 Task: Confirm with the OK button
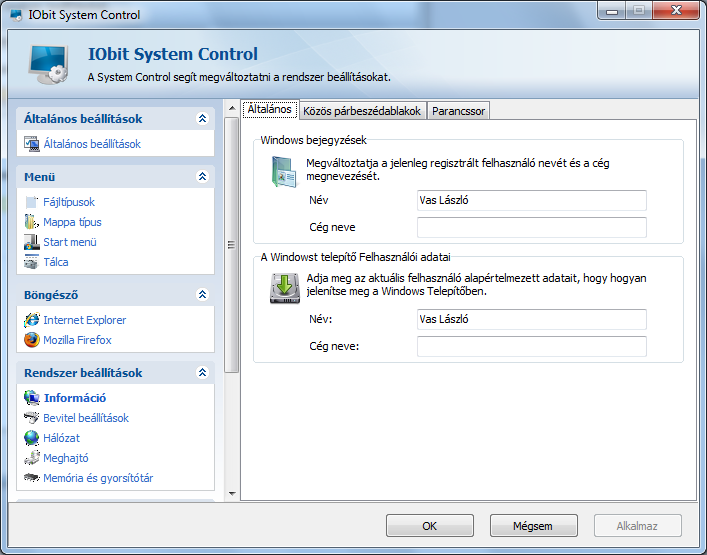point(430,526)
